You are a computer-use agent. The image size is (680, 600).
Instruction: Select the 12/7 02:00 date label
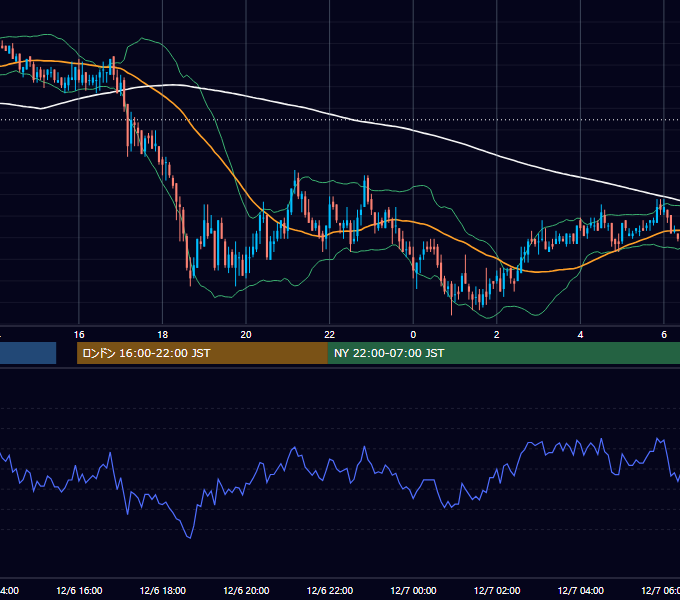497,590
